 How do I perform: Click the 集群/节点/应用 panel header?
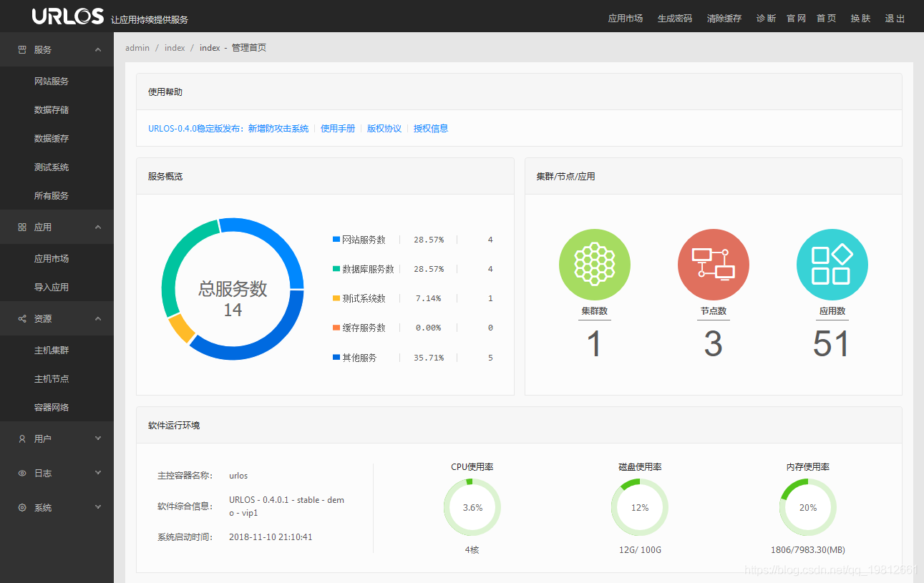pos(714,176)
